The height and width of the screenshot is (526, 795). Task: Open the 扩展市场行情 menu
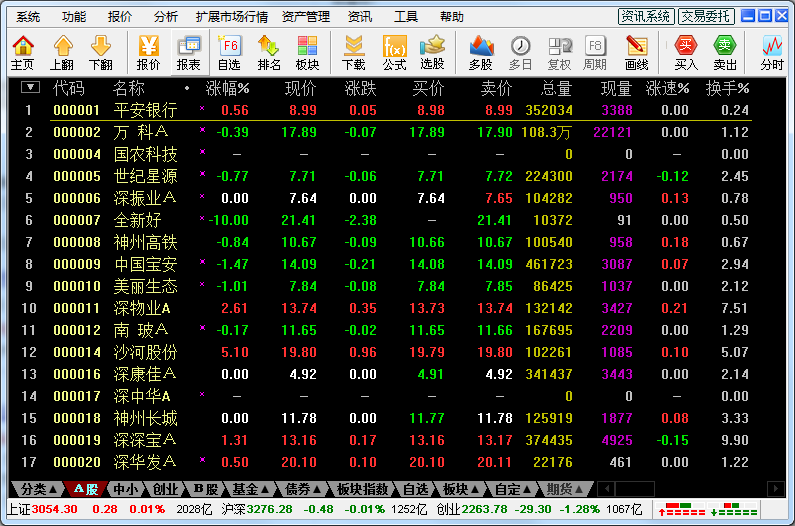point(232,17)
